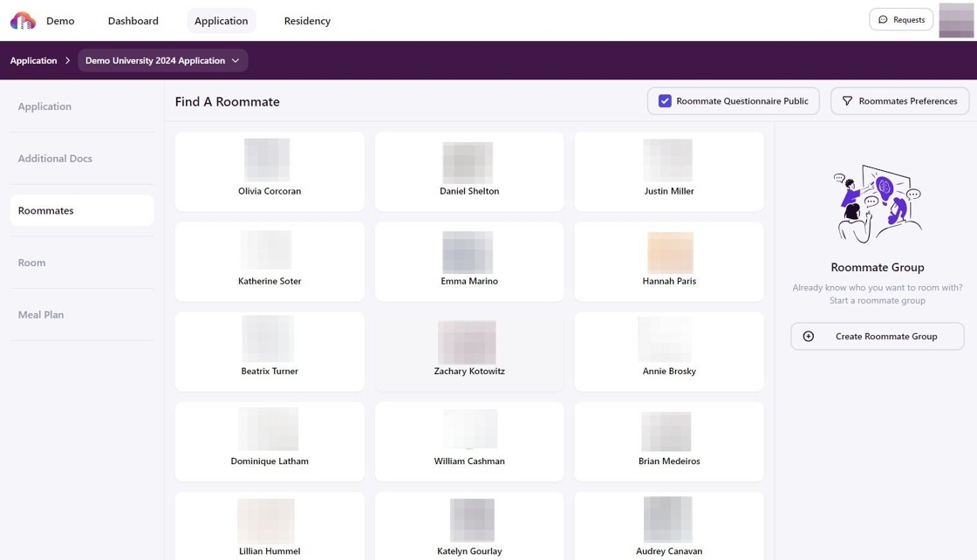Open Additional Docs in the sidebar
The image size is (977, 560).
[55, 159]
